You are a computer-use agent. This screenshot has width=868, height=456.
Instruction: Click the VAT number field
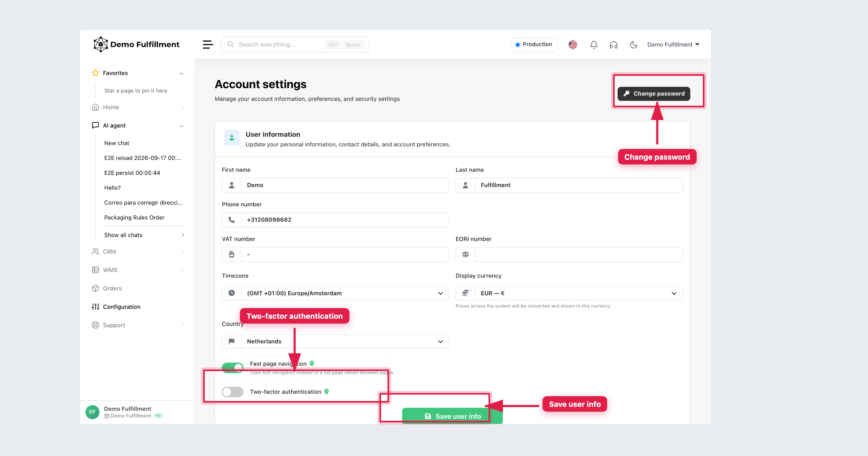335,254
